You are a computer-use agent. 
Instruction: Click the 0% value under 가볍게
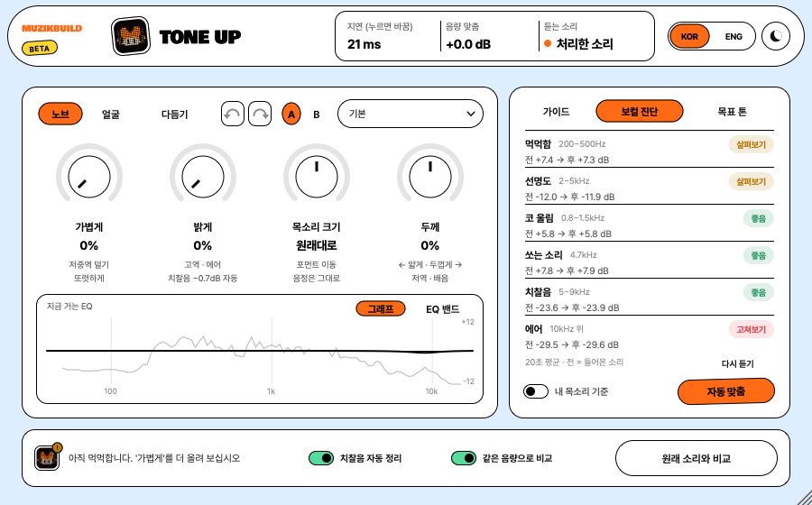coord(89,245)
